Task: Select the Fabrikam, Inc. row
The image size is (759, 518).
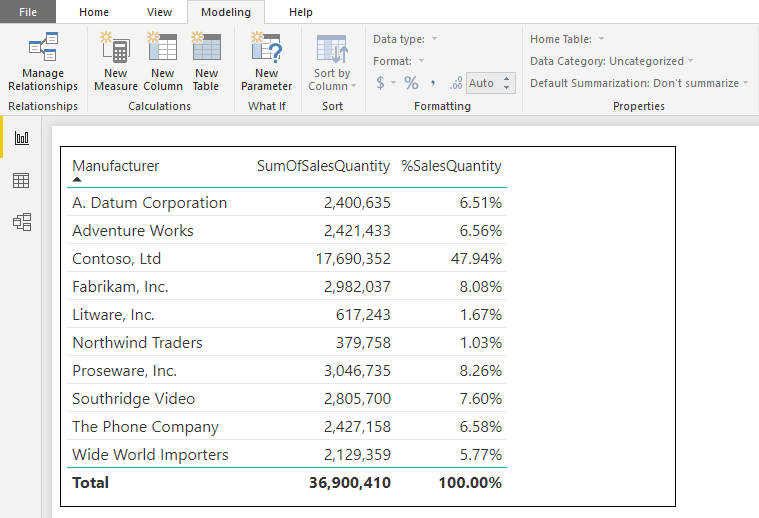Action: coord(287,287)
